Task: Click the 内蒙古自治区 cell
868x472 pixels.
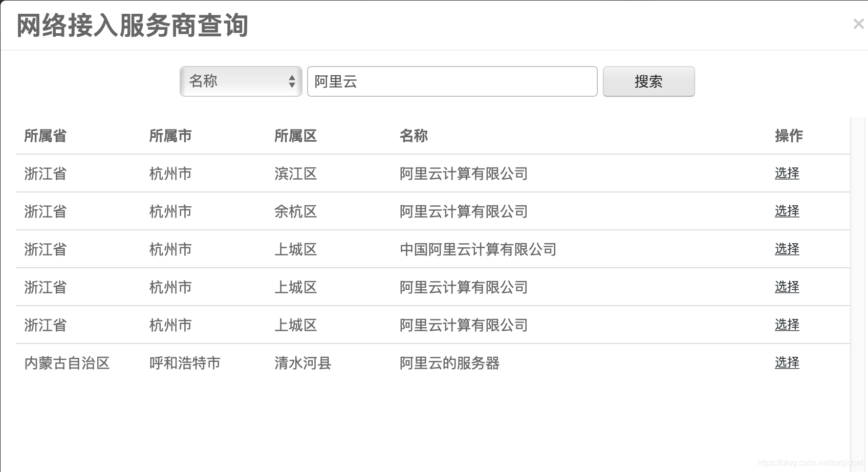Action: [x=67, y=363]
